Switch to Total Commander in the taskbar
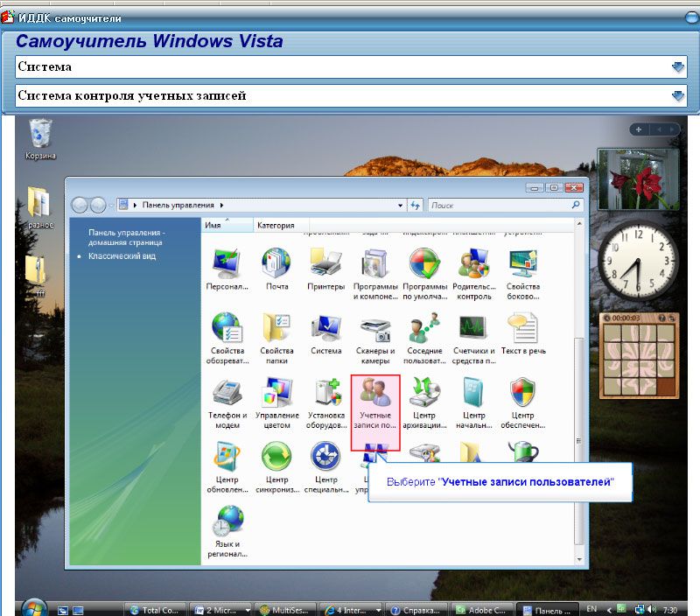Image resolution: width=700 pixels, height=616 pixels. (x=156, y=609)
